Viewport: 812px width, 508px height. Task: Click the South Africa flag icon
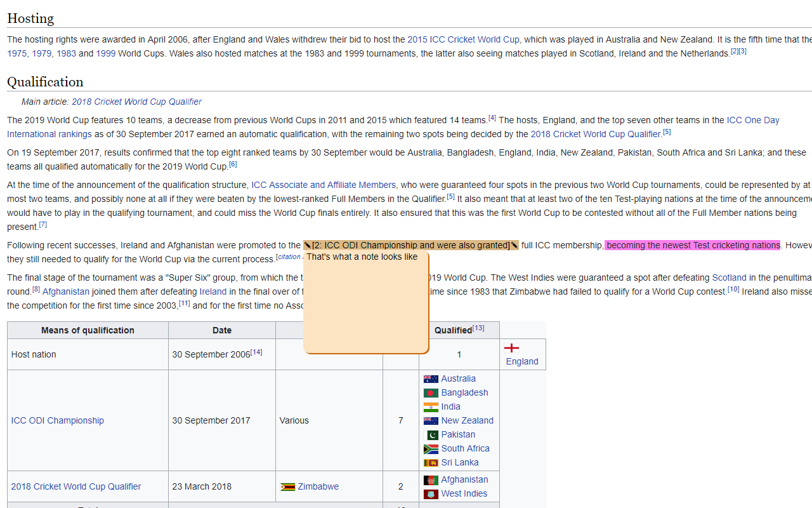(x=431, y=449)
